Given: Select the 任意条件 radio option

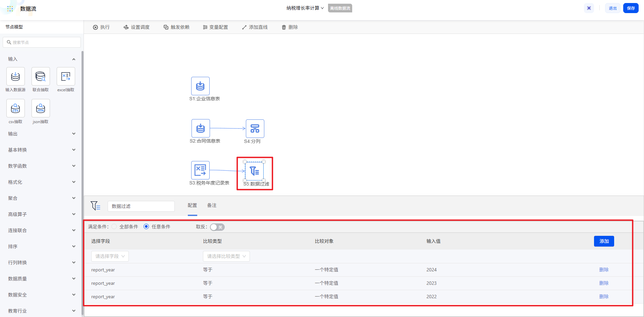Looking at the screenshot, I should [x=146, y=227].
